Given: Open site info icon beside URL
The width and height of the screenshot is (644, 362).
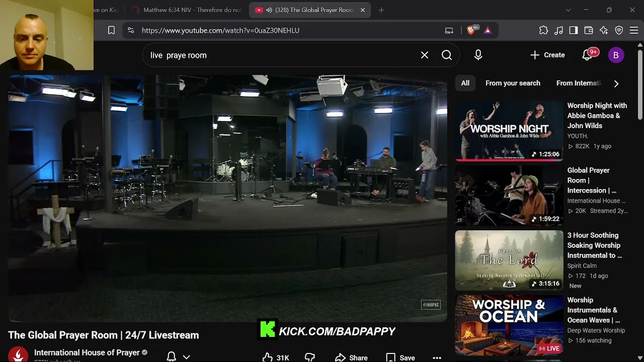Looking at the screenshot, I should [x=131, y=30].
